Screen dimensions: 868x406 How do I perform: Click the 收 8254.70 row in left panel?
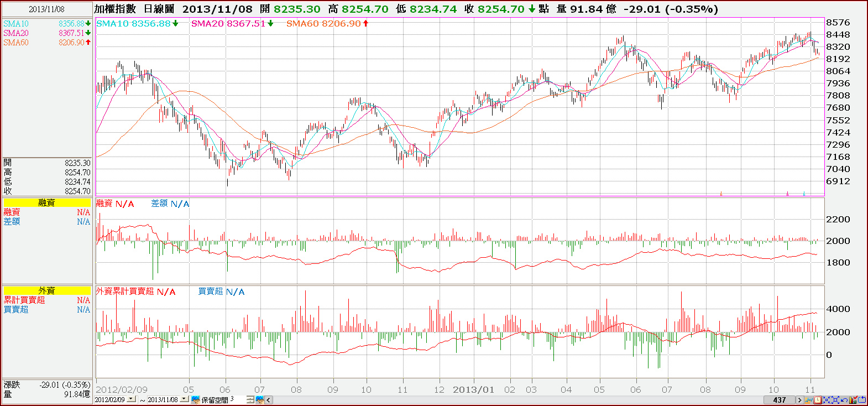[46, 191]
